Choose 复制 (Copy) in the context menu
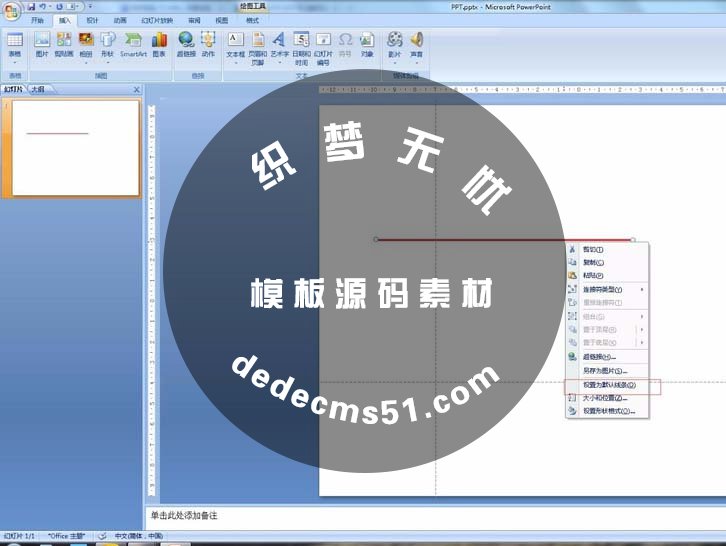The image size is (726, 546). (607, 262)
